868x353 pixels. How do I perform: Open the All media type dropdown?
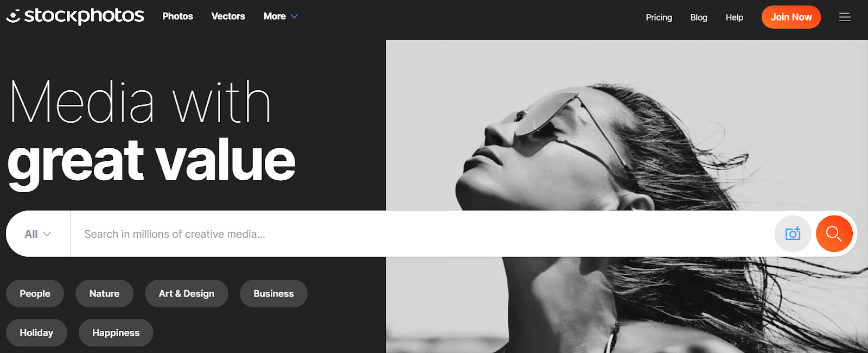click(38, 234)
